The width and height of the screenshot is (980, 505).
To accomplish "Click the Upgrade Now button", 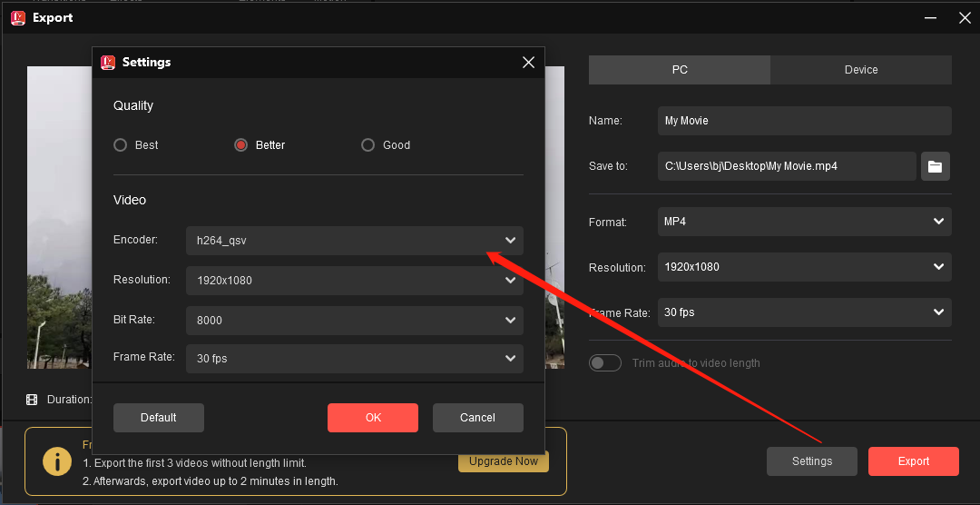I will 503,461.
